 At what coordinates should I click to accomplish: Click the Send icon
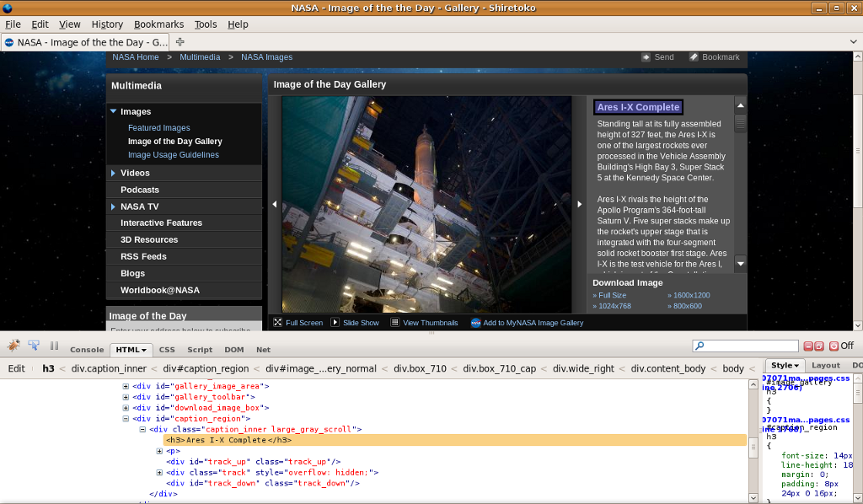(x=646, y=57)
